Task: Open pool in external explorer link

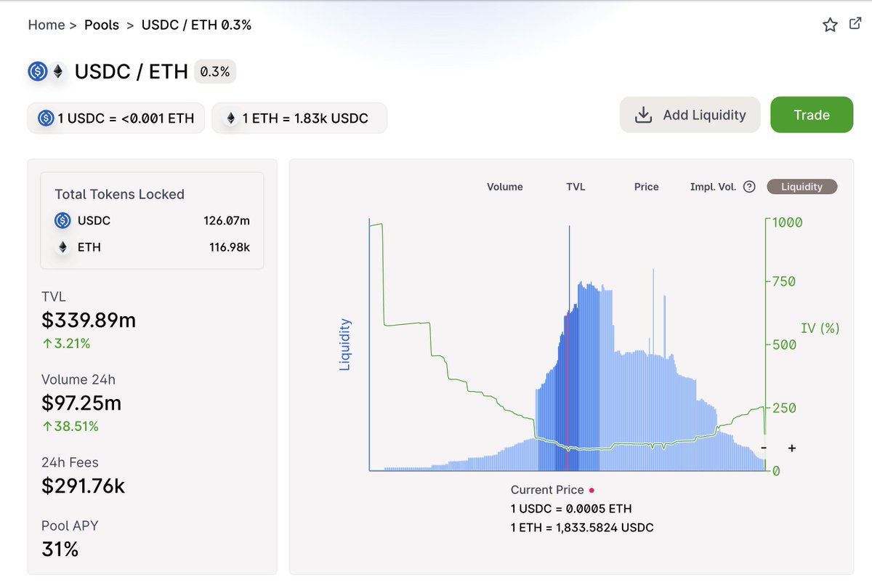Action: 855,24
